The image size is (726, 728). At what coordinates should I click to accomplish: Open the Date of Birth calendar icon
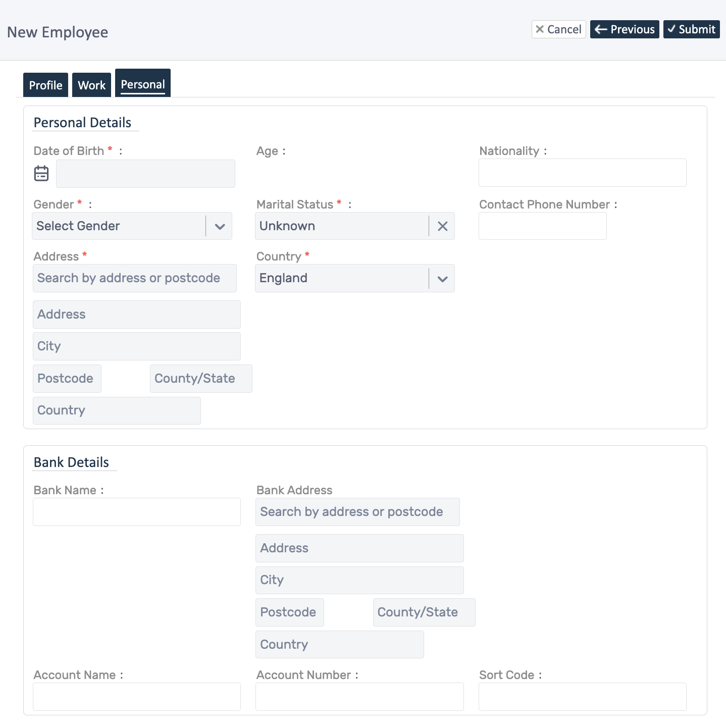(41, 174)
